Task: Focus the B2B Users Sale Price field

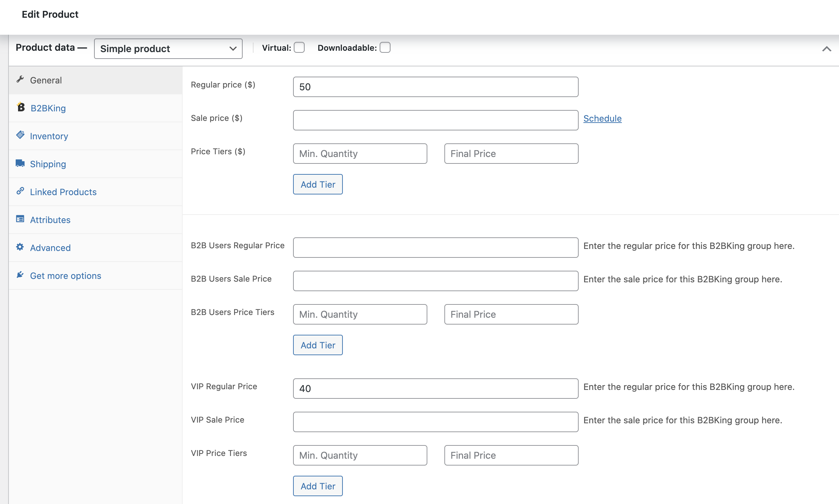Action: [x=436, y=281]
